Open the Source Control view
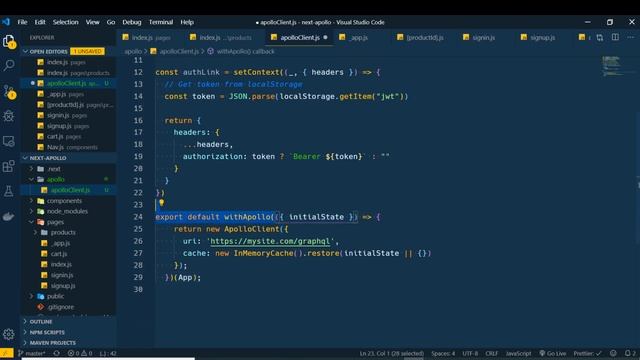This screenshot has width=640, height=360. pos(9,91)
